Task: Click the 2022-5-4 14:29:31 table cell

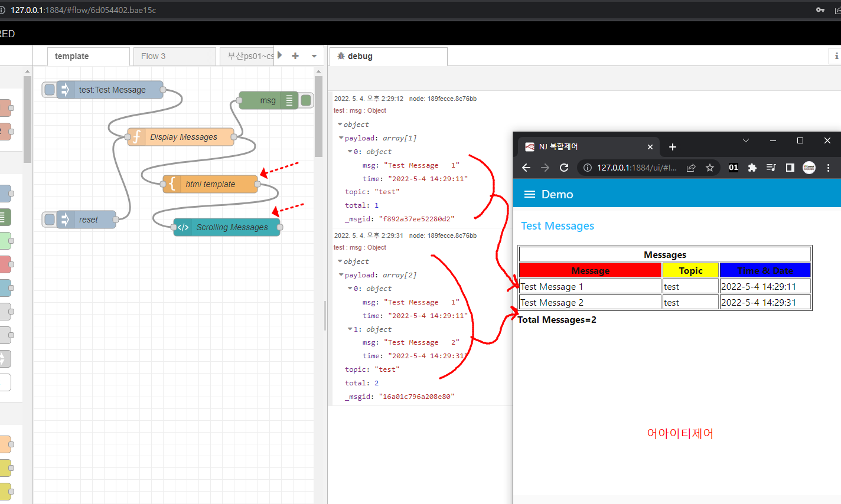Action: point(765,302)
